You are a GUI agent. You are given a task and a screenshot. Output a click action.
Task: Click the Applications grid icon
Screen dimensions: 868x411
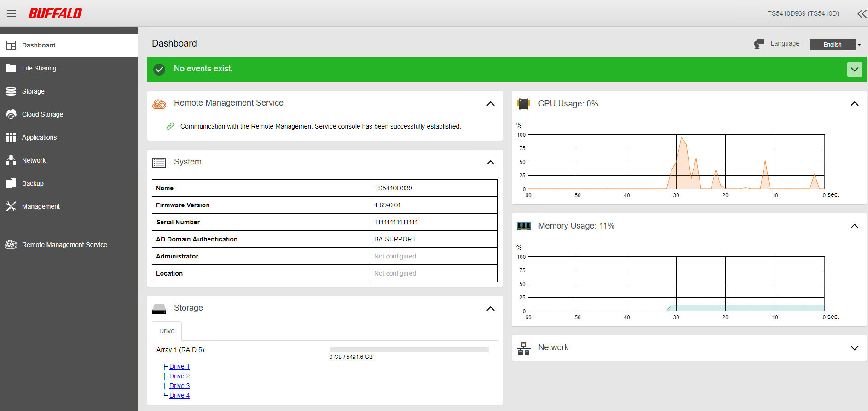click(11, 137)
